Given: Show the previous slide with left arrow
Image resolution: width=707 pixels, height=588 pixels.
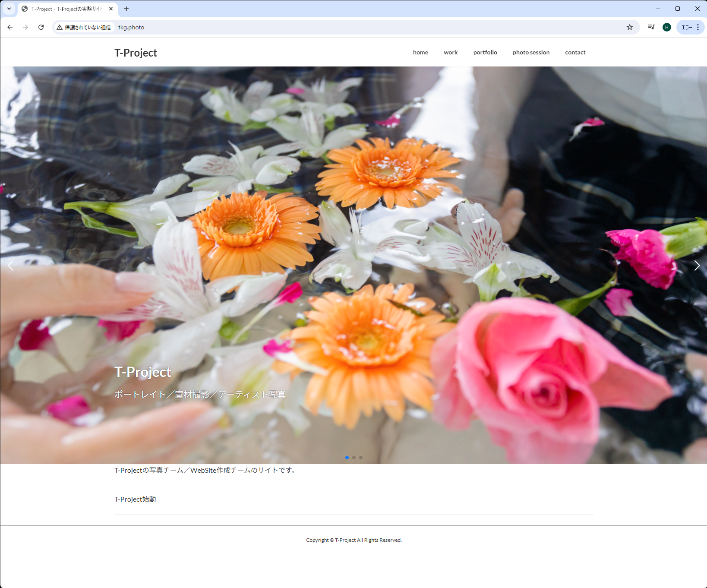Looking at the screenshot, I should pyautogui.click(x=11, y=266).
